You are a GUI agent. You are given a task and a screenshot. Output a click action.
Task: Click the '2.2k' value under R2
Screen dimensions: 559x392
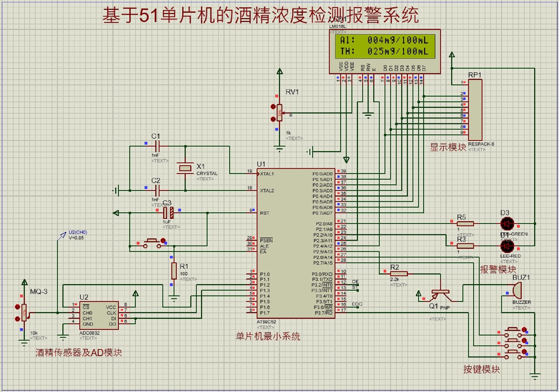pyautogui.click(x=395, y=279)
